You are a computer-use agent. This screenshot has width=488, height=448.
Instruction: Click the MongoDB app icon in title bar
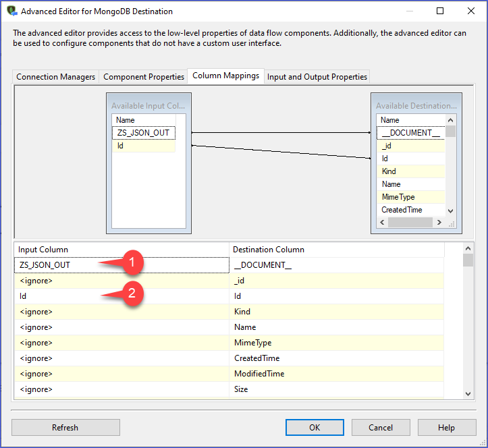tap(12, 11)
